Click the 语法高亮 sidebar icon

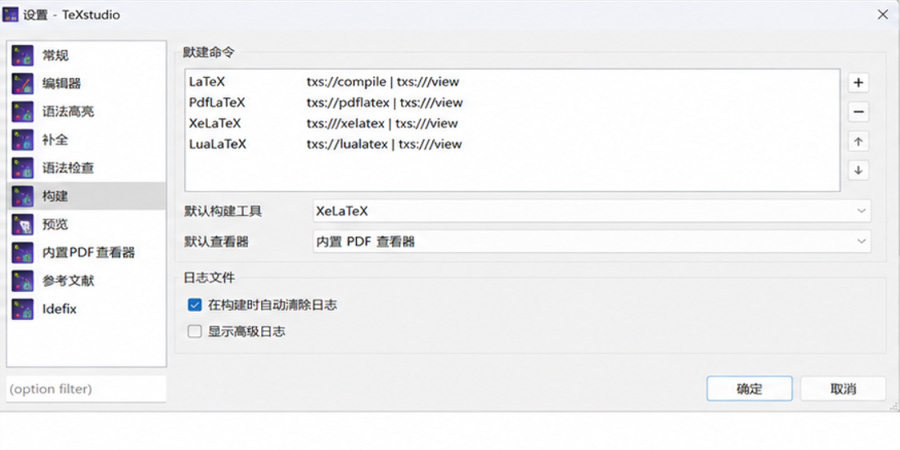pos(22,111)
